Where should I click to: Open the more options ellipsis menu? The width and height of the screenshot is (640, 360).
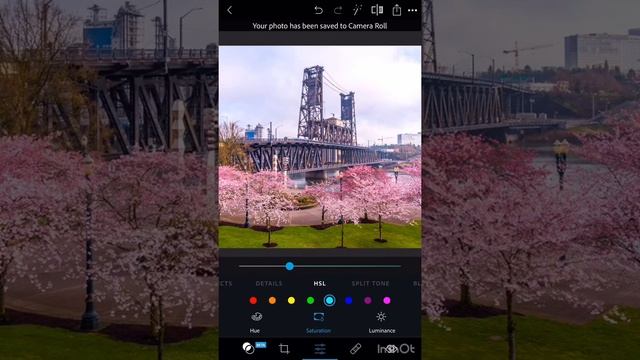point(413,11)
